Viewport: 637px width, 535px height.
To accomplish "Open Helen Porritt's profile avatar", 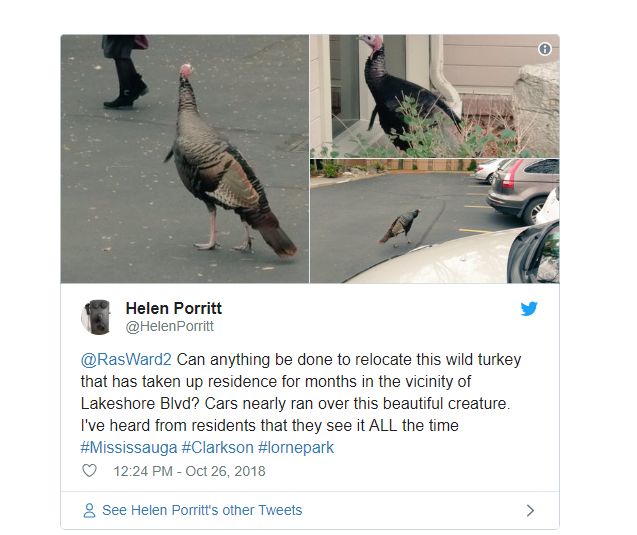I will (96, 317).
